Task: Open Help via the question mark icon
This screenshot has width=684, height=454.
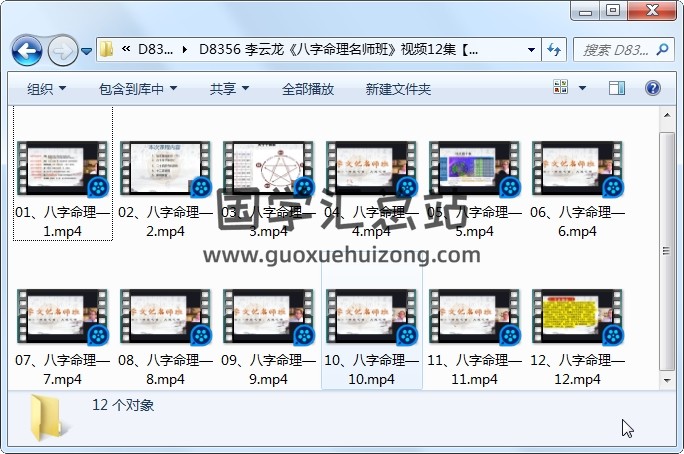Action: (653, 88)
